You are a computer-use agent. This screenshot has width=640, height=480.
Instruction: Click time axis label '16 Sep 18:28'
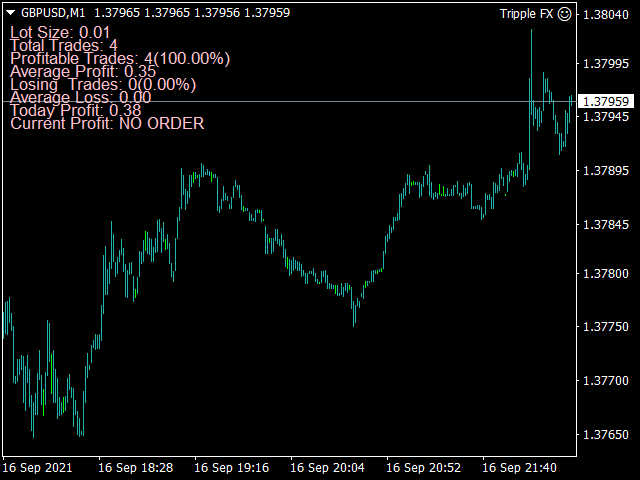tap(136, 468)
